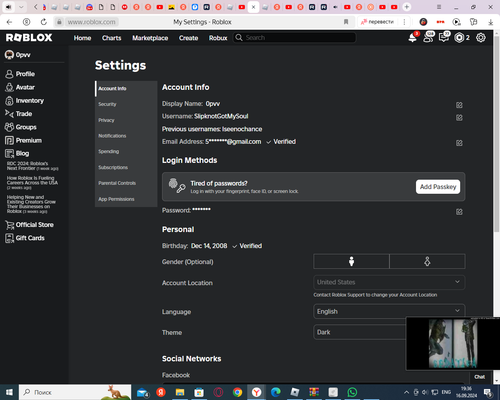Image resolution: width=500 pixels, height=400 pixels.
Task: Open the Friends icon in Roblox header
Action: click(428, 37)
